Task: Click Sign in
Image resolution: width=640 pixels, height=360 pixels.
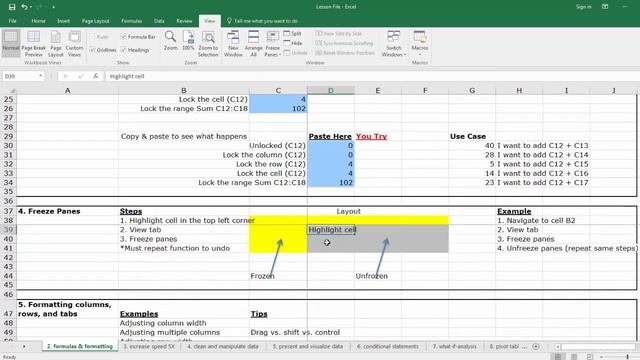Action: pos(583,7)
